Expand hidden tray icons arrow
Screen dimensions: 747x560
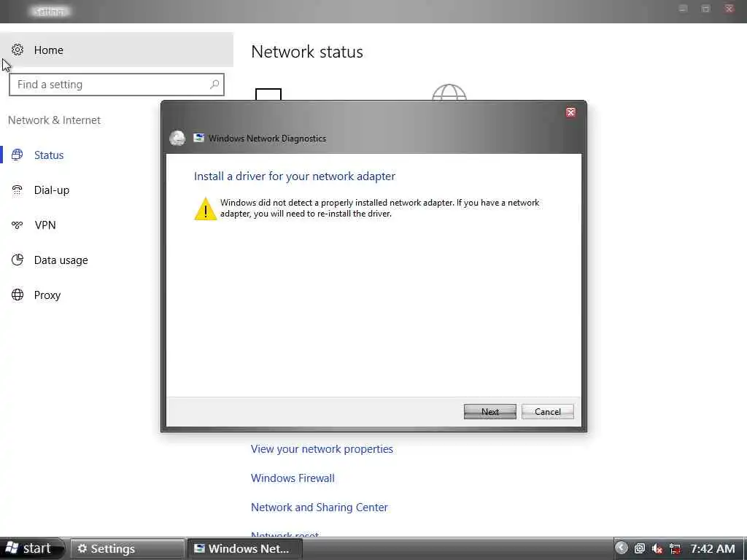[x=622, y=548]
